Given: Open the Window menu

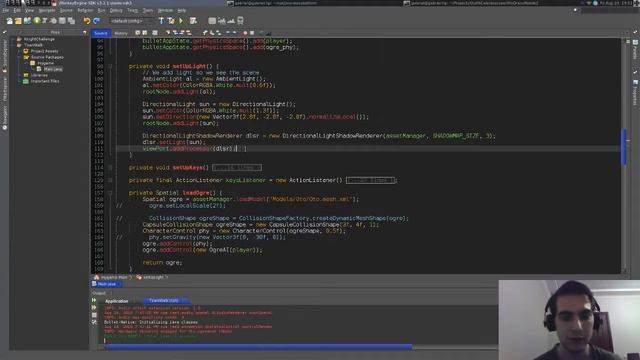Looking at the screenshot, I should [x=165, y=10].
